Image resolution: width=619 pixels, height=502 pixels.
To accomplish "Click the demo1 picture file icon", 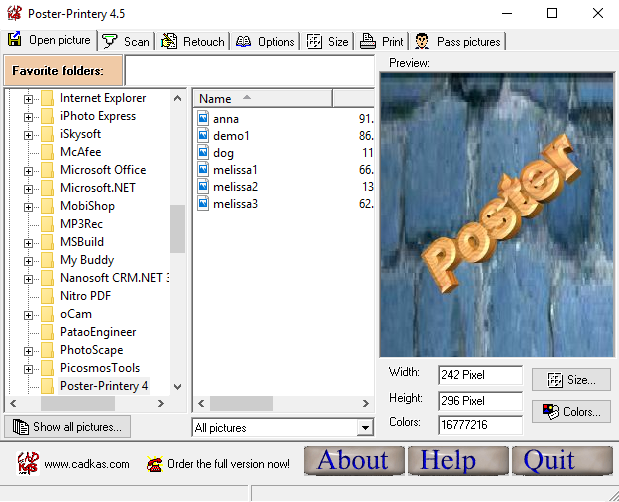I will (203, 135).
